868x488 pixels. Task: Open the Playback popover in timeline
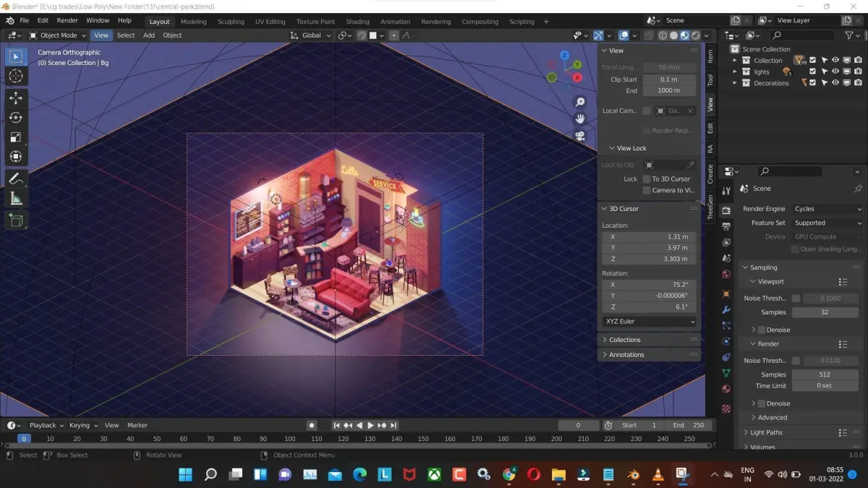click(x=46, y=426)
